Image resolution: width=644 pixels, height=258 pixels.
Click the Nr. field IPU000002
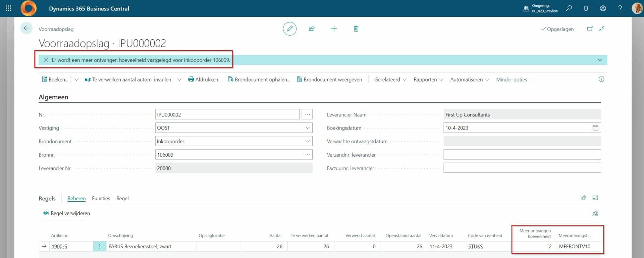pyautogui.click(x=227, y=114)
